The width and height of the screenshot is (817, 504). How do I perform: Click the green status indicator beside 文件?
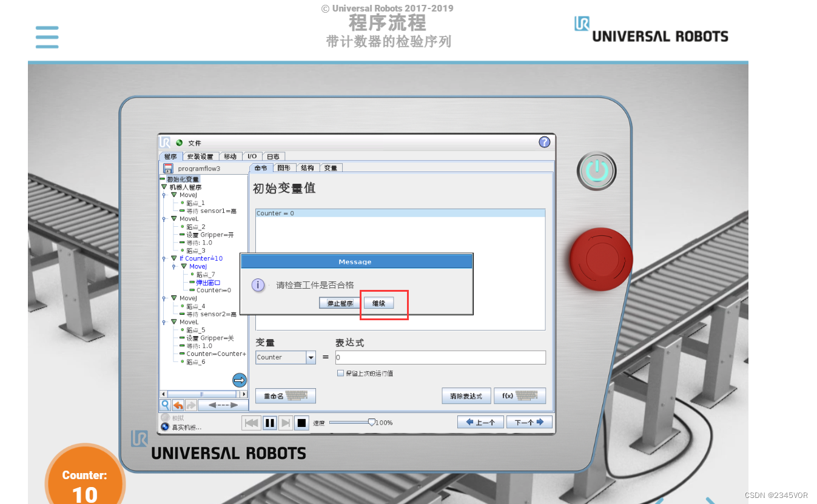[179, 143]
